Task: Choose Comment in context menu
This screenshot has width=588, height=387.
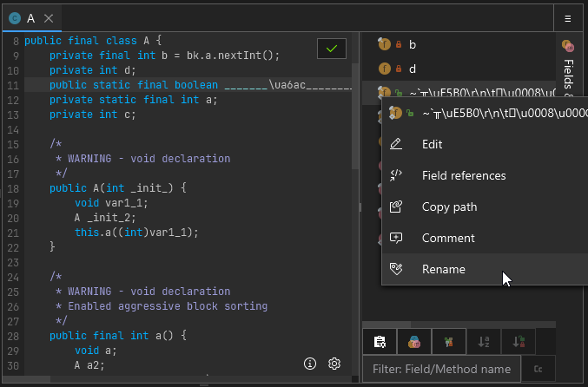Action: 485,238
